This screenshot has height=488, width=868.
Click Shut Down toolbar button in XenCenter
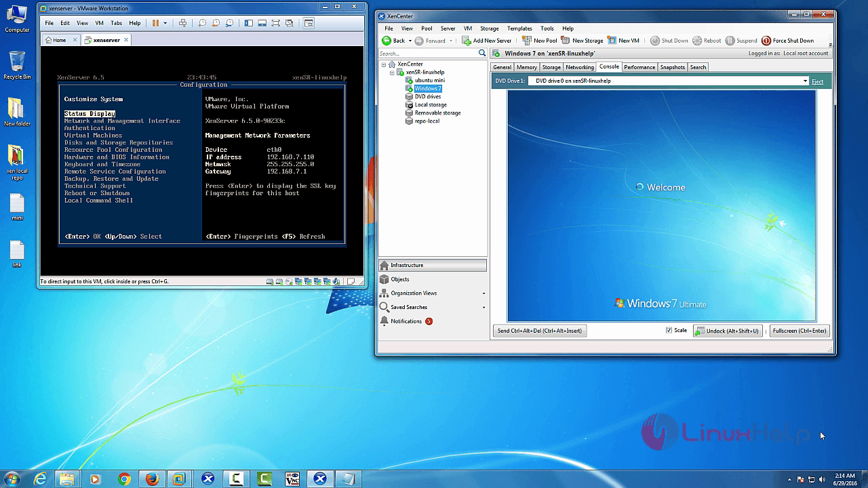669,41
